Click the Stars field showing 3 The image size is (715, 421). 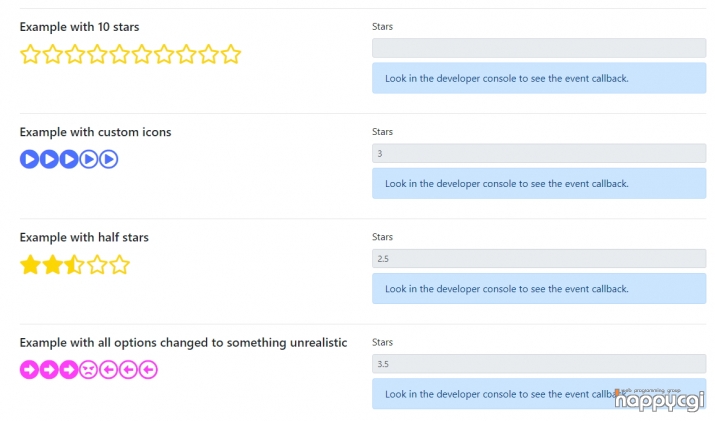(539, 153)
